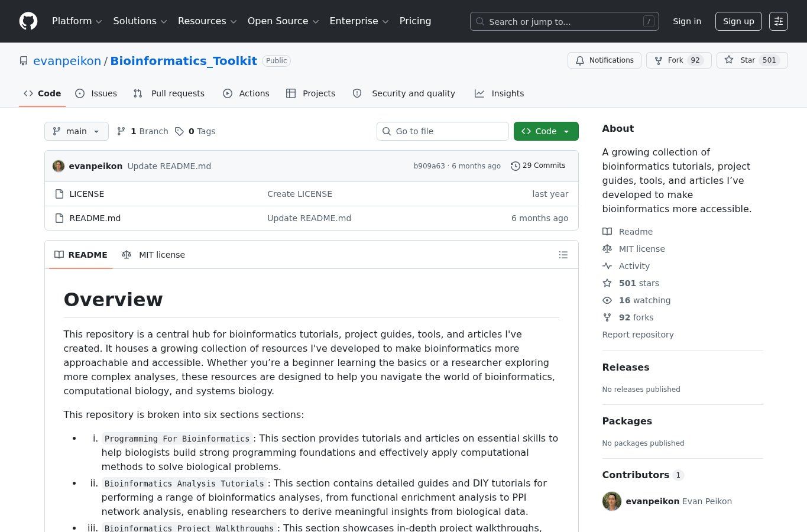Switch to the Code tab

click(42, 93)
